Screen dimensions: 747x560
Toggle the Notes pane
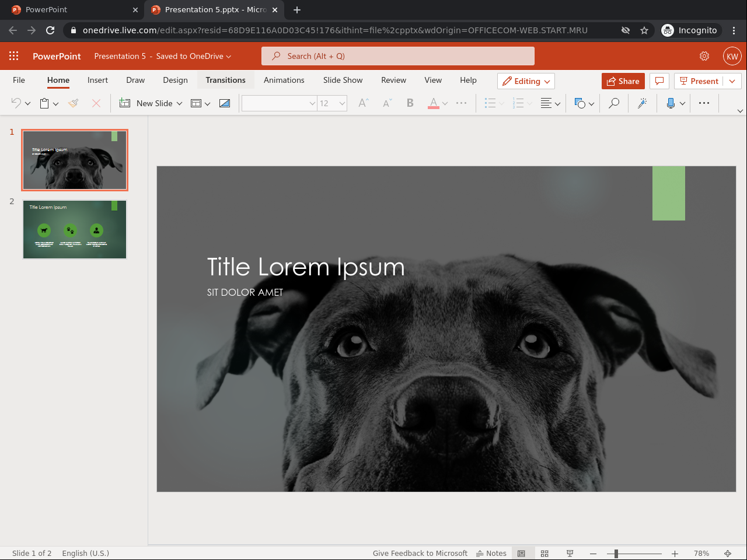[491, 553]
